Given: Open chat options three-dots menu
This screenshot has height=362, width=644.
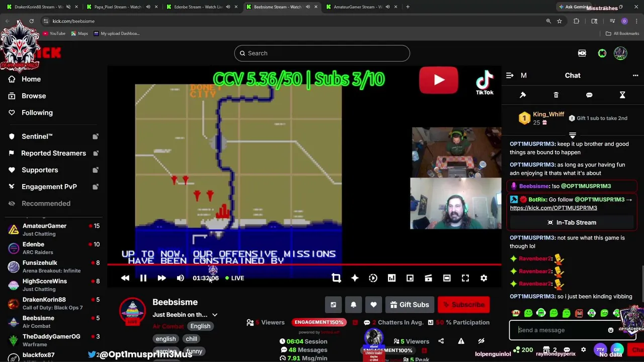Looking at the screenshot, I should coord(635,75).
